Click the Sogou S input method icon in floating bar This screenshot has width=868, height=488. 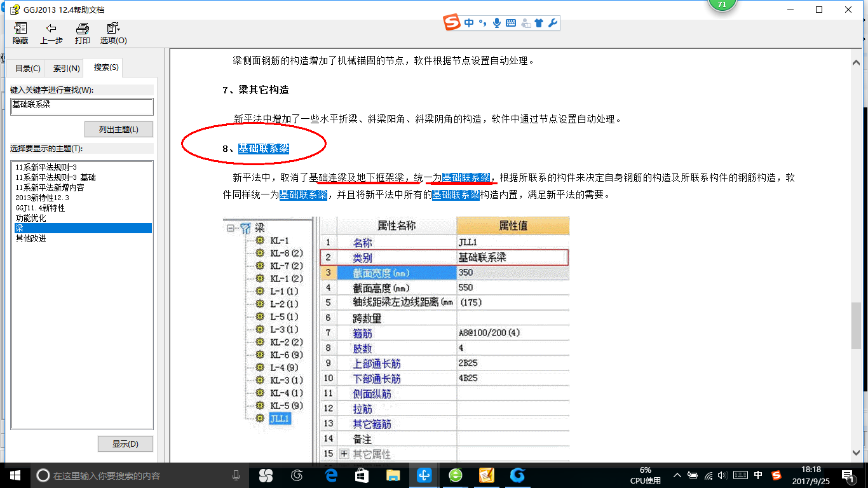tap(452, 23)
